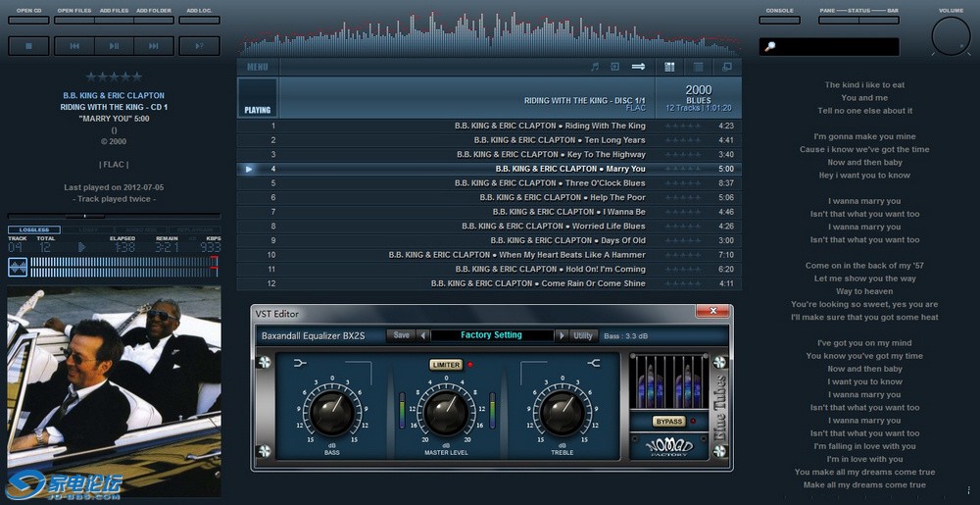Click the track seek bar below play info
The height and width of the screenshot is (505, 980).
tap(115, 217)
